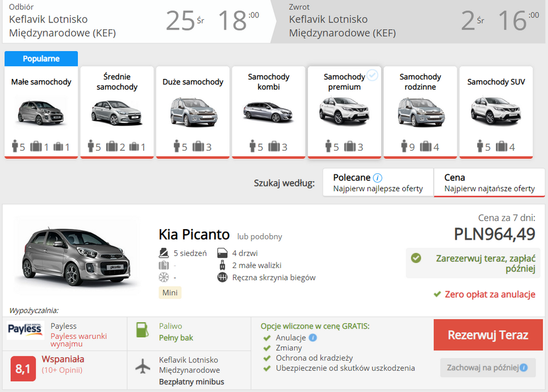Click Pełny bak fuel policy text
Screen dimensions: 548x392
[x=176, y=338]
